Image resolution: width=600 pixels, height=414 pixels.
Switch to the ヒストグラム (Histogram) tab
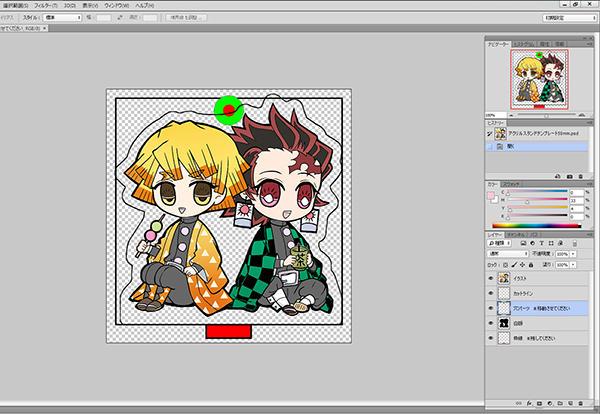(524, 44)
